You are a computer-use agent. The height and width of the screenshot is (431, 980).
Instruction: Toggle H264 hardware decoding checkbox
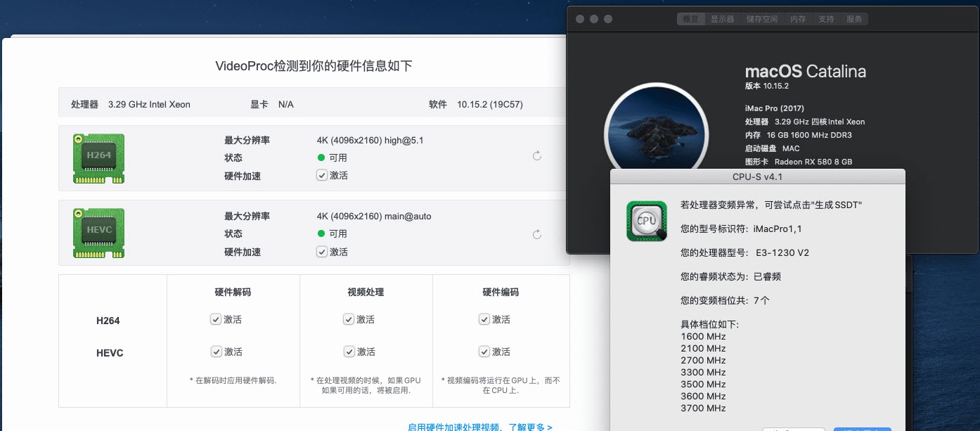coord(216,319)
